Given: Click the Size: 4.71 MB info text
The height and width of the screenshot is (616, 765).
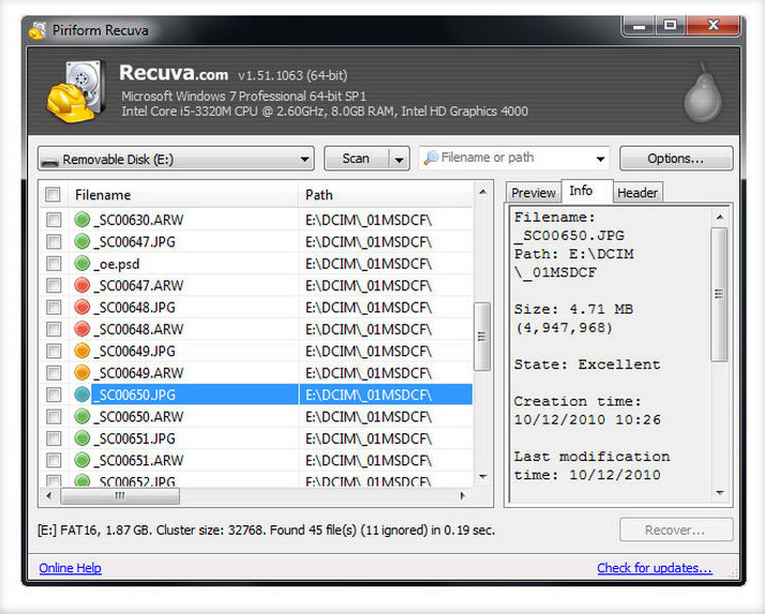Looking at the screenshot, I should point(574,309).
